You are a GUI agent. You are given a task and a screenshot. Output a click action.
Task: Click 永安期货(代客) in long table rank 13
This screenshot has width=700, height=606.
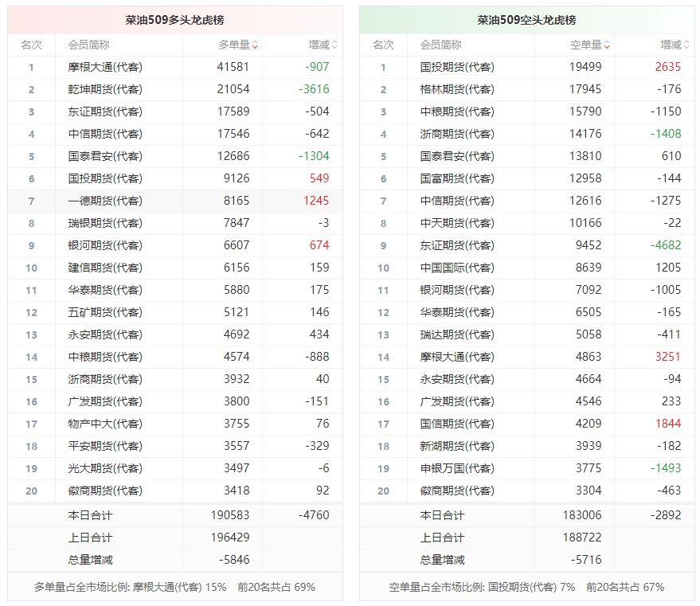pos(105,334)
